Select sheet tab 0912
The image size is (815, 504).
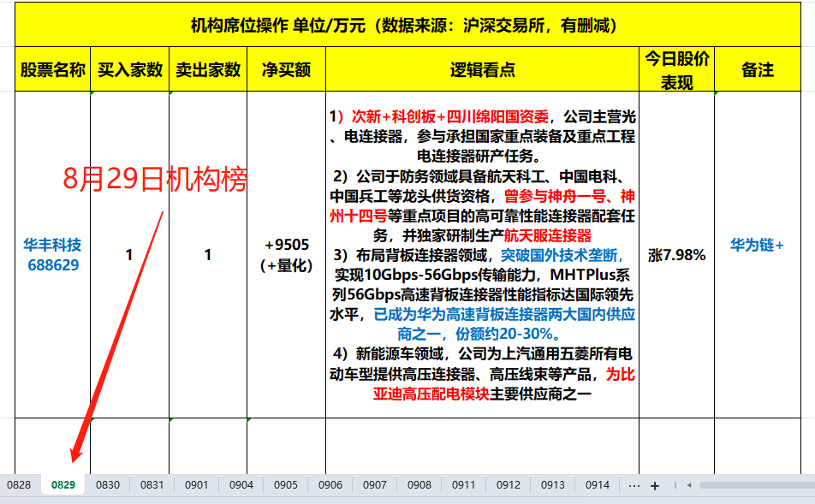[x=509, y=485]
